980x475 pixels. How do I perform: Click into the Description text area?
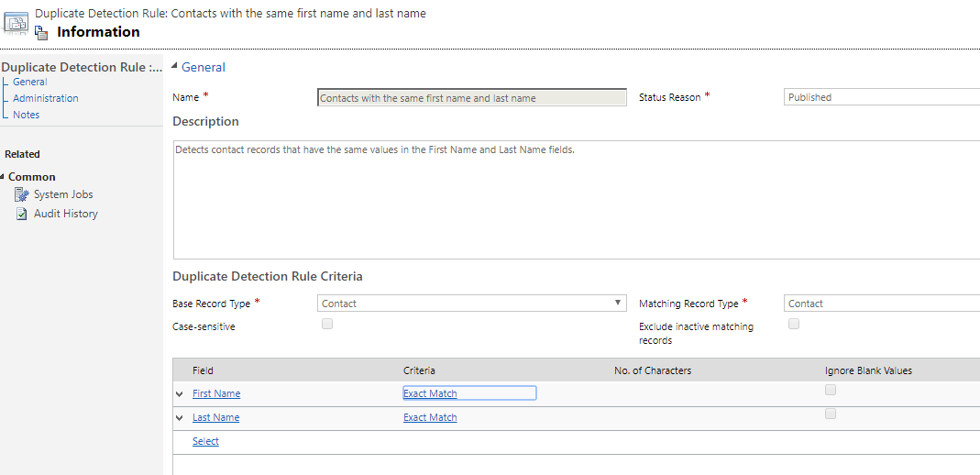[x=577, y=200]
